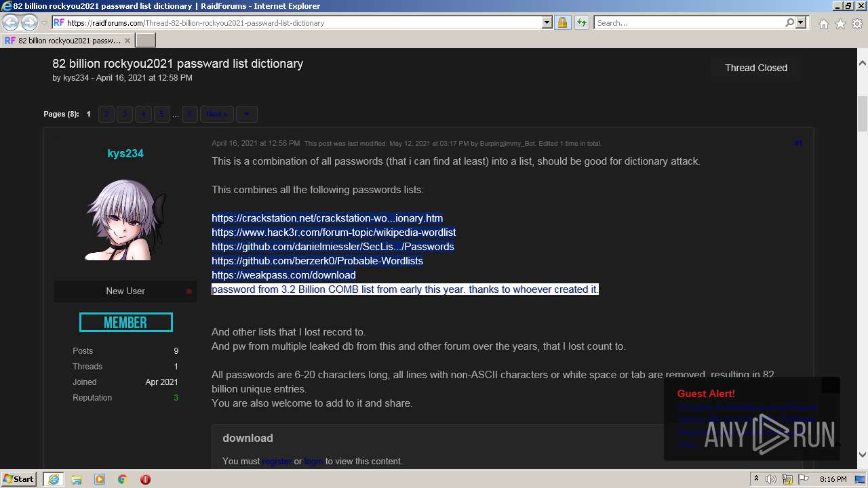Click the Refresh page icon

581,22
